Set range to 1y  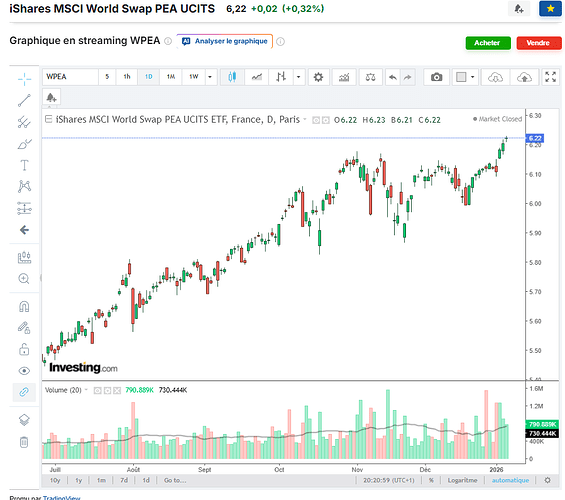[79, 480]
